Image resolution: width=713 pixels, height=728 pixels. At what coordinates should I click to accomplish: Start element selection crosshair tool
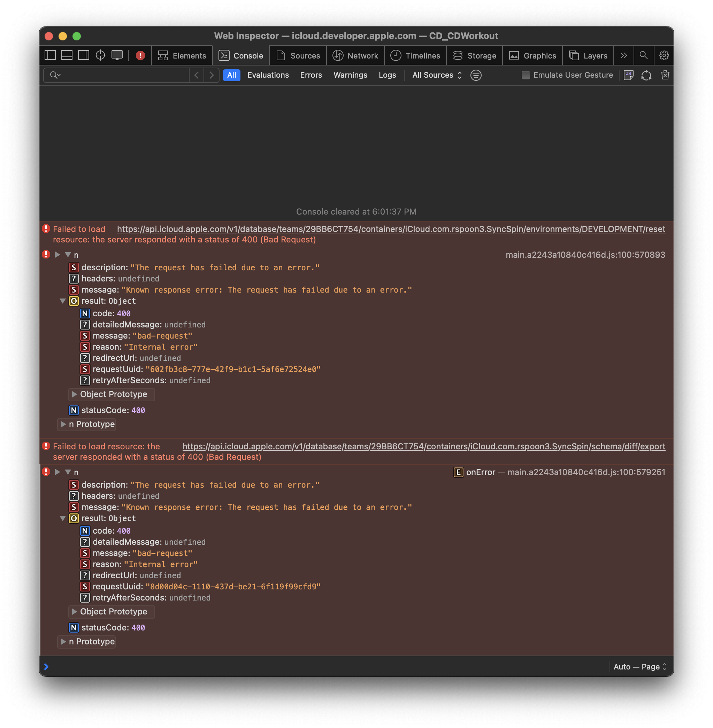tap(100, 55)
